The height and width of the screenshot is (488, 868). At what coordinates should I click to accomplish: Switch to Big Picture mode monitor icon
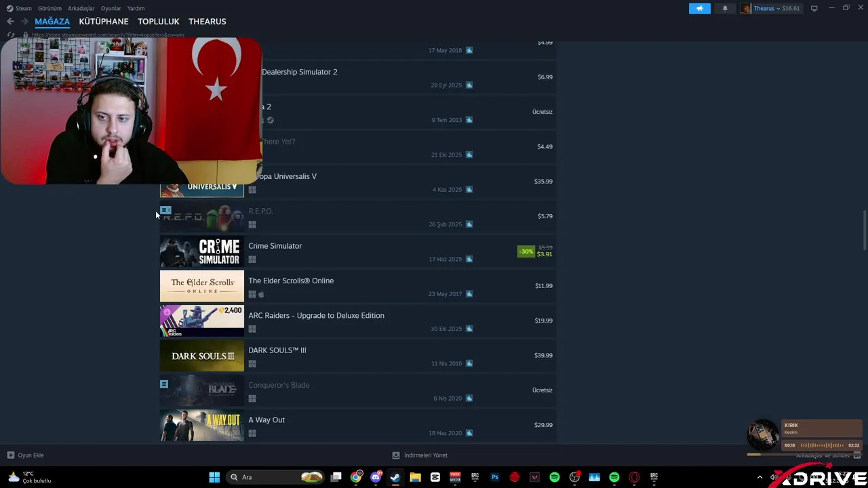814,8
